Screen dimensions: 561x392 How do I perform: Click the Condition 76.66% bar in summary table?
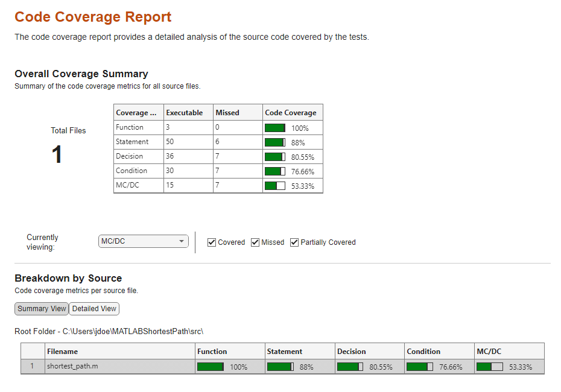coord(275,171)
